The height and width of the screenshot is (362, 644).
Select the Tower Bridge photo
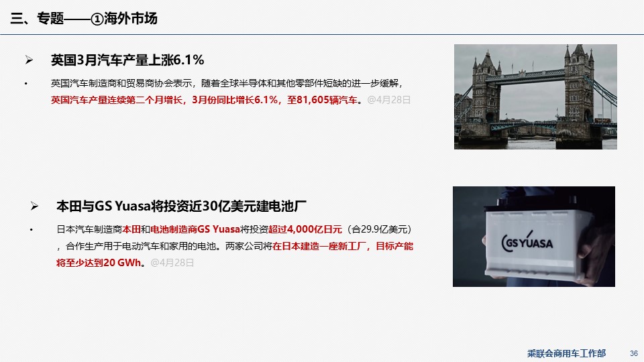pyautogui.click(x=535, y=97)
